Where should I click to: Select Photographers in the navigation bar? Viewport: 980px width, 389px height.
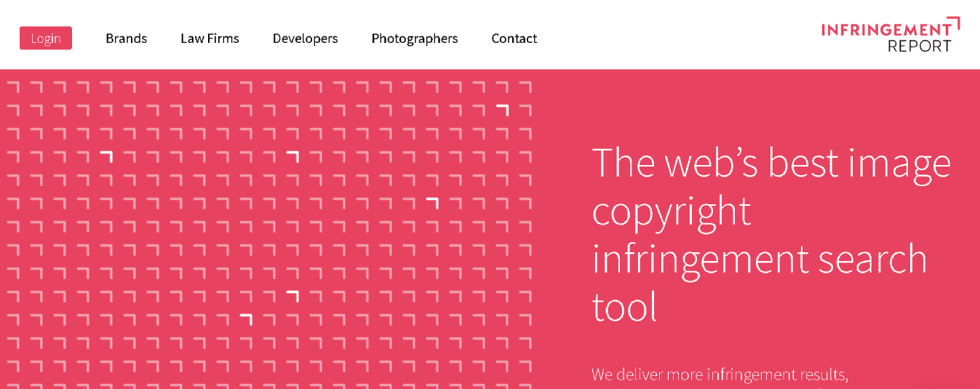click(415, 39)
